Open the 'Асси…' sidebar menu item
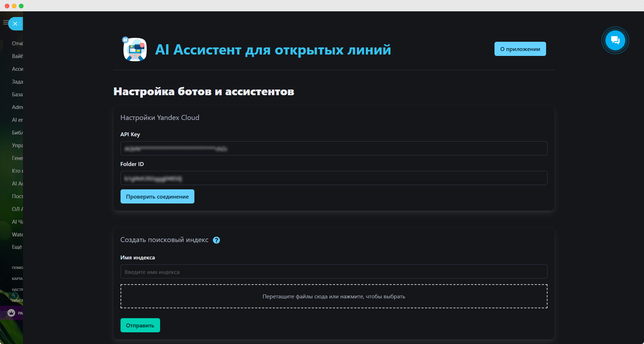The height and width of the screenshot is (344, 644). (x=17, y=69)
